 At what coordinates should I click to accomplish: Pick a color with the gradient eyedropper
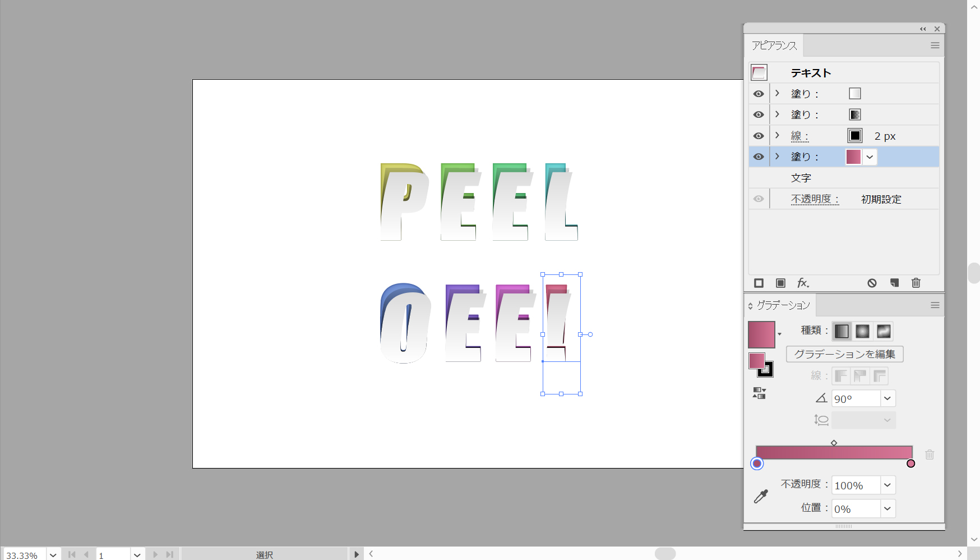pos(761,497)
